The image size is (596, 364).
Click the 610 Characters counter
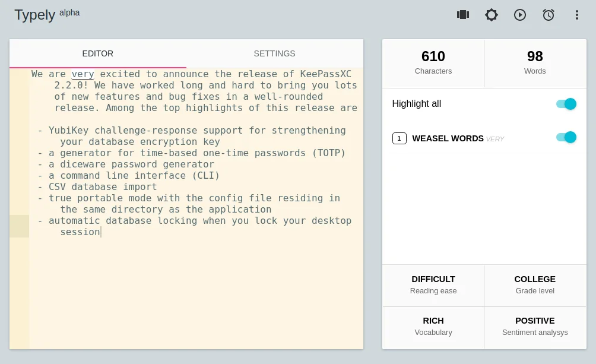coord(433,62)
